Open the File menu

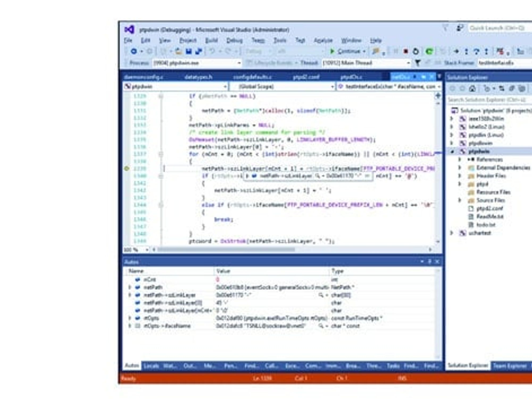click(128, 40)
